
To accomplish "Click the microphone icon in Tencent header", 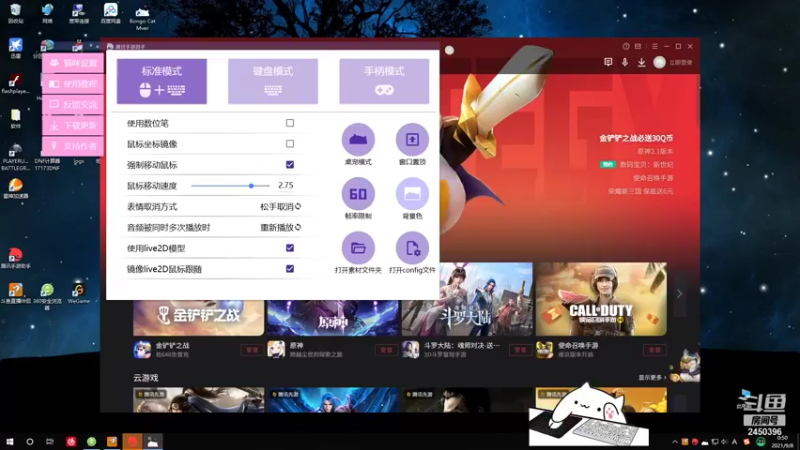I will coord(625,62).
